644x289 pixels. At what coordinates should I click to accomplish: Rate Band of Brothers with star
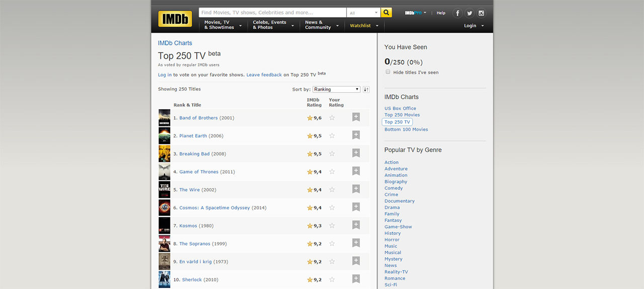(332, 118)
